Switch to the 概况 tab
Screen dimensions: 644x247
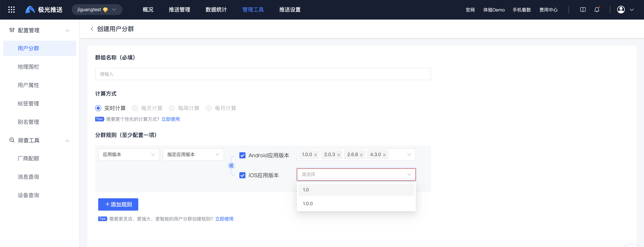(x=148, y=10)
